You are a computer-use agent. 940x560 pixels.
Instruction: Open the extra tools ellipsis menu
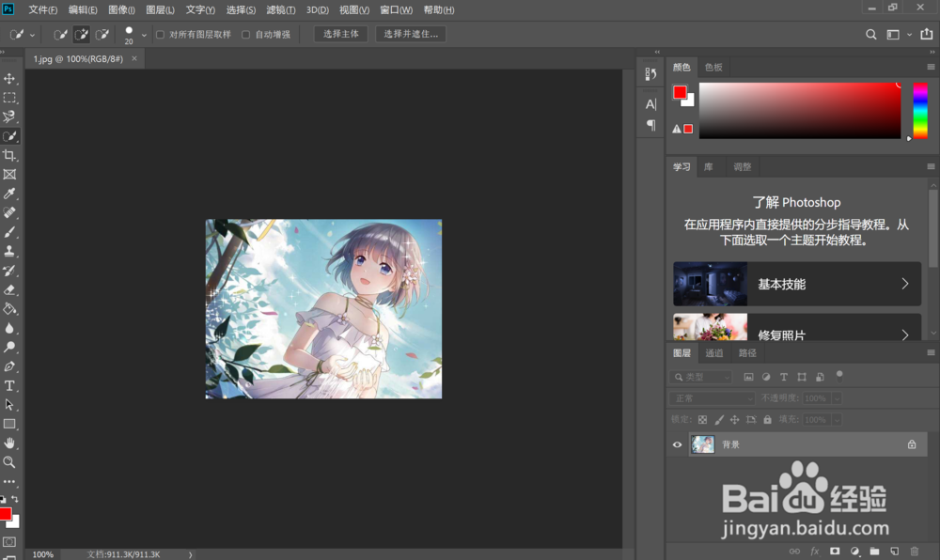pos(9,481)
